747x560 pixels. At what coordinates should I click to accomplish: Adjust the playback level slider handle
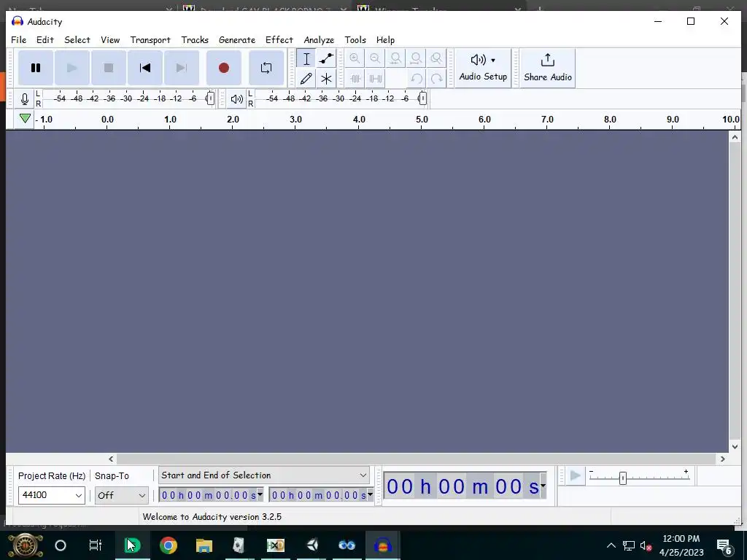[x=422, y=98]
